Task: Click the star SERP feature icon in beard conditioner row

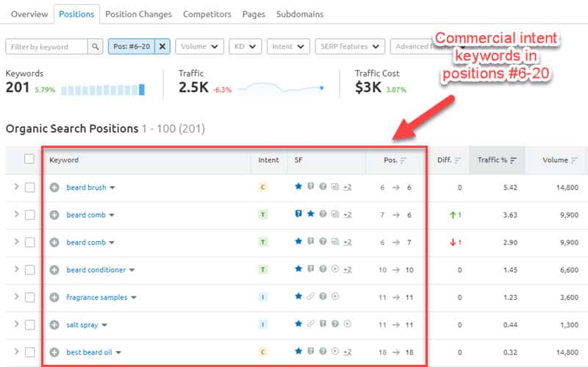Action: 298,268
